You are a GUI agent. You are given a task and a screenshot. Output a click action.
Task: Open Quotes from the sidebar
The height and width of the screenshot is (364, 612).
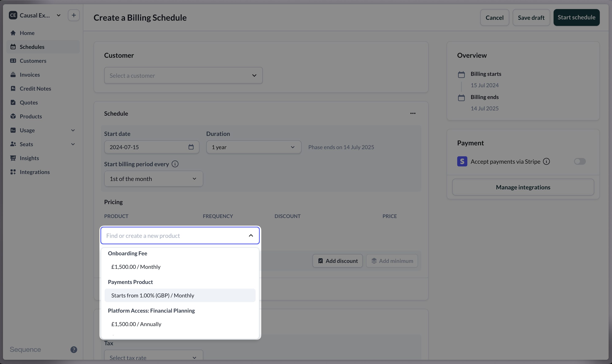point(43,102)
